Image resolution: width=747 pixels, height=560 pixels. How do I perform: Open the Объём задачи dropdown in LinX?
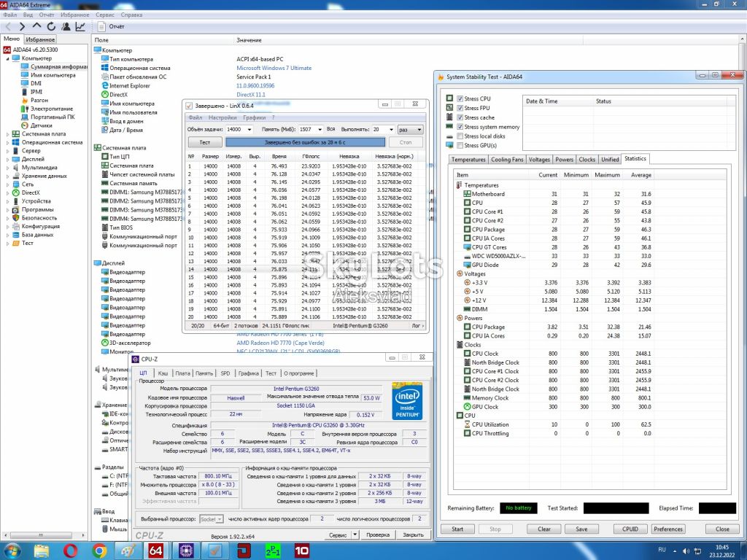249,130
